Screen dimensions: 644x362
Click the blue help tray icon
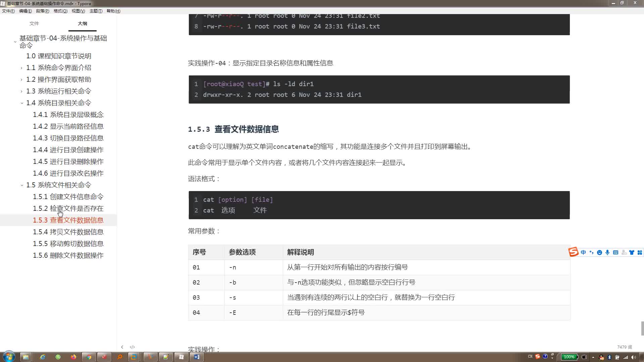[x=545, y=356]
